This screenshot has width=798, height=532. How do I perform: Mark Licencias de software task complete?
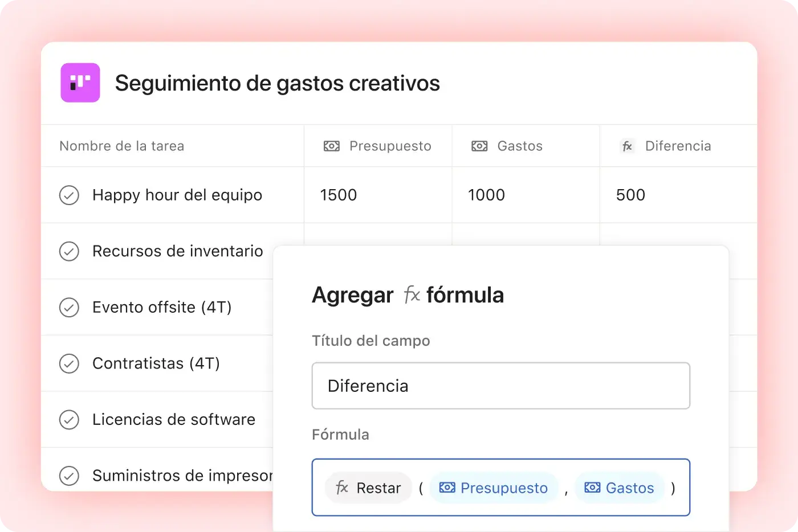click(69, 420)
